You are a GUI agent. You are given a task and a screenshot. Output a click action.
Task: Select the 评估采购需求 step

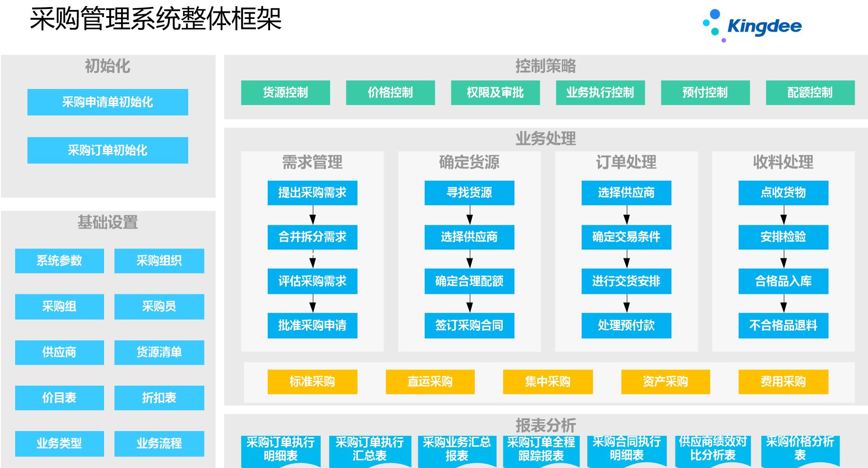(312, 282)
